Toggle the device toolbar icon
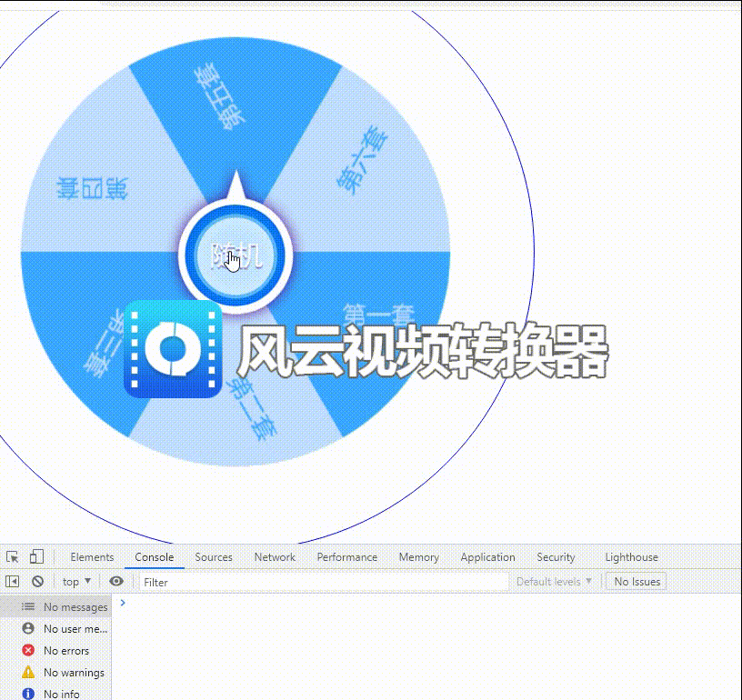 tap(36, 556)
